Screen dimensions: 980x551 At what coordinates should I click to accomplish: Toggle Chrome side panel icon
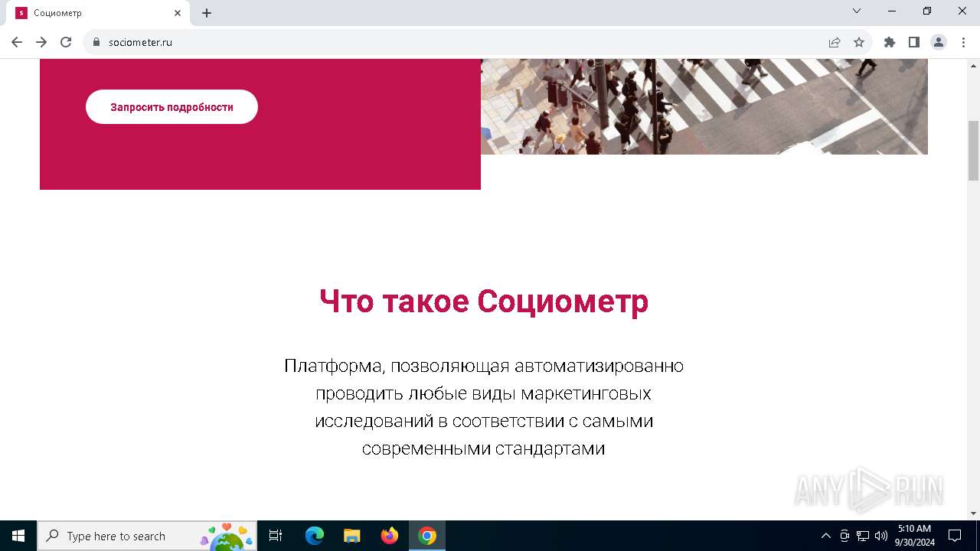tap(914, 42)
